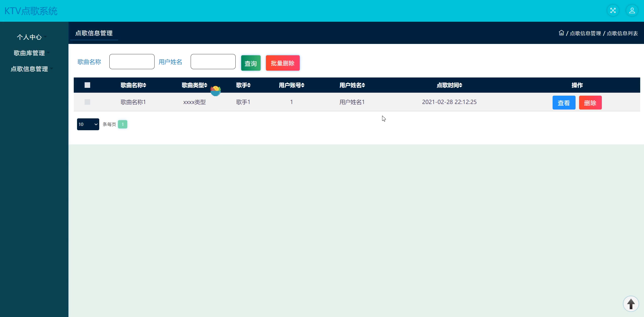The height and width of the screenshot is (317, 644).
Task: Click the fruit bowl floating icon
Action: click(x=215, y=91)
